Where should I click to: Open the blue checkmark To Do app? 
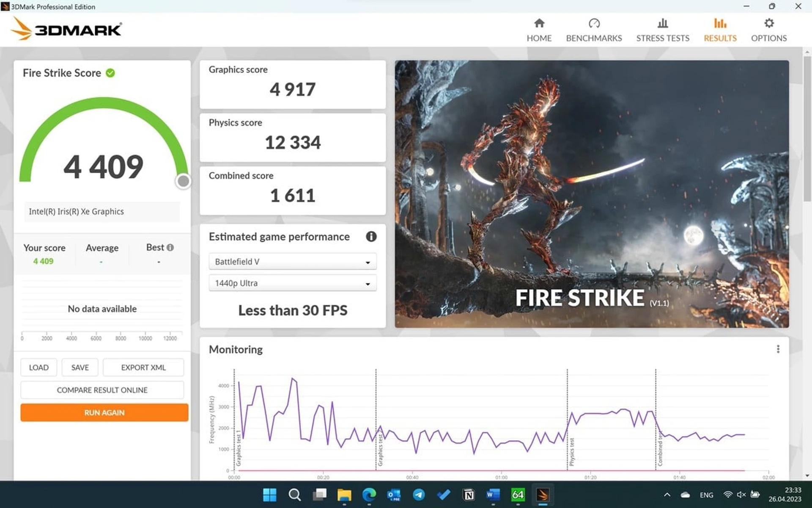[x=444, y=494]
